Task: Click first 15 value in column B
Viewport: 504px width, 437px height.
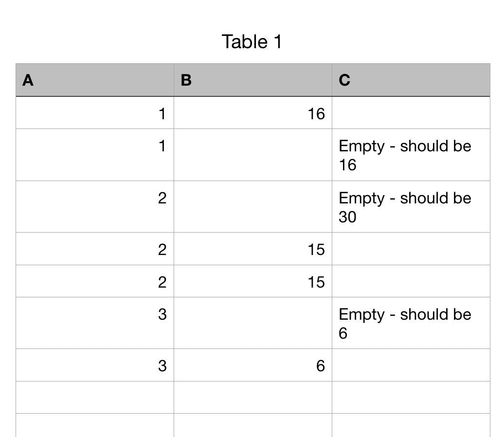Action: tap(253, 249)
